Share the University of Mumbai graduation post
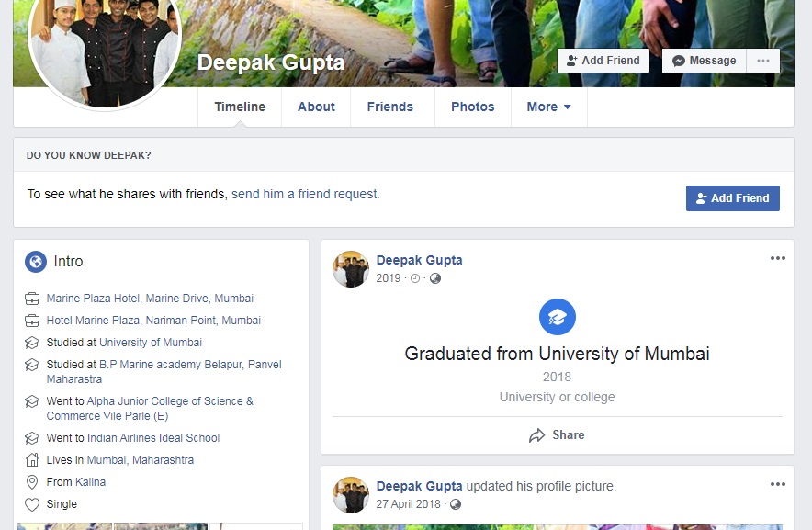 tap(557, 435)
